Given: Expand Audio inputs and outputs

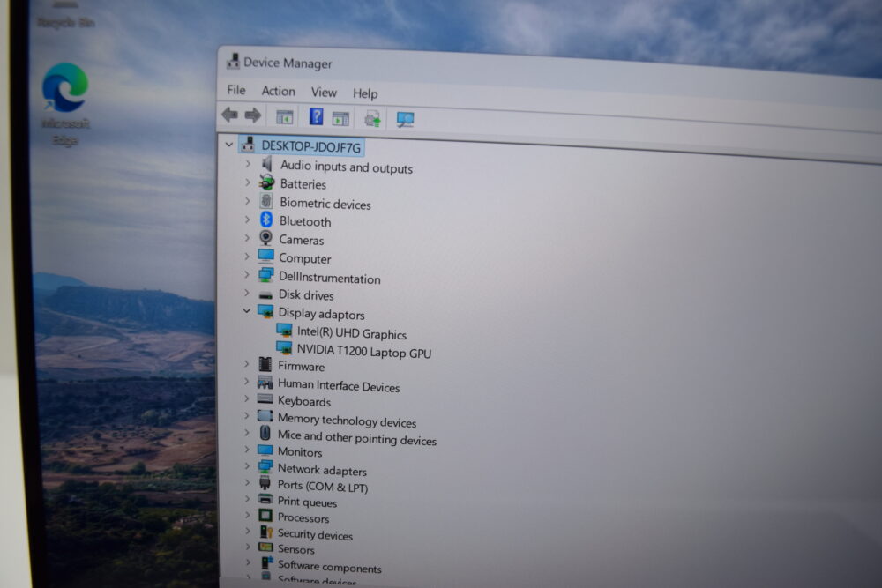Looking at the screenshot, I should click(248, 164).
